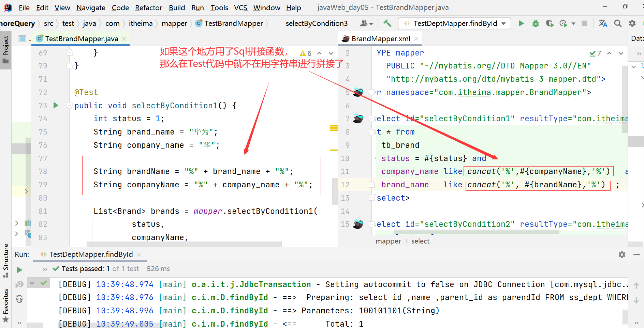Click MyBatis bird gutter icon at line 7
The height and width of the screenshot is (328, 644).
tap(358, 119)
